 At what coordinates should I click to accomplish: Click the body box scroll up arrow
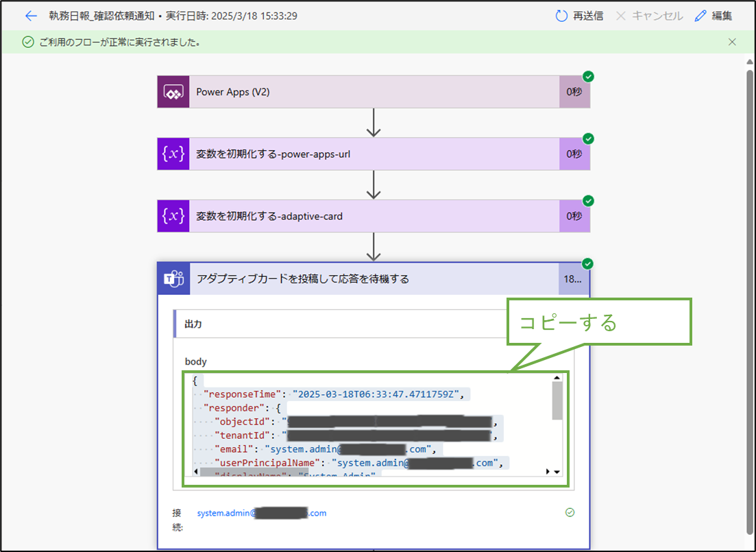tap(557, 378)
